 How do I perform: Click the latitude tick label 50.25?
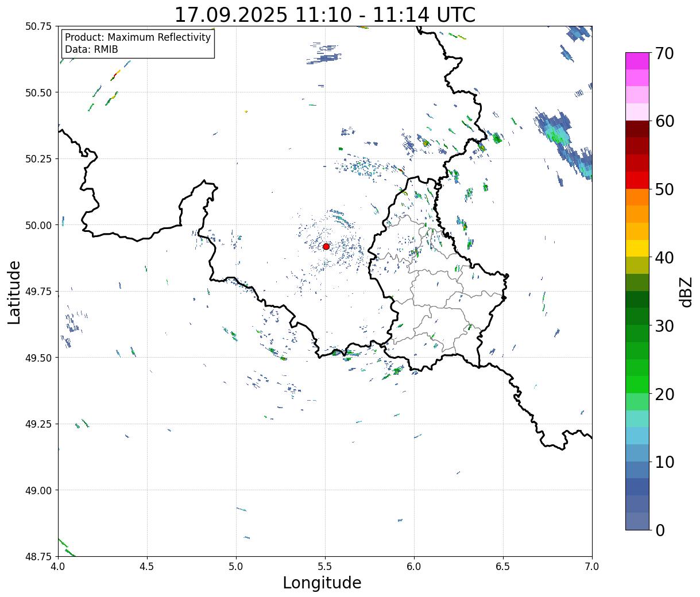click(38, 159)
